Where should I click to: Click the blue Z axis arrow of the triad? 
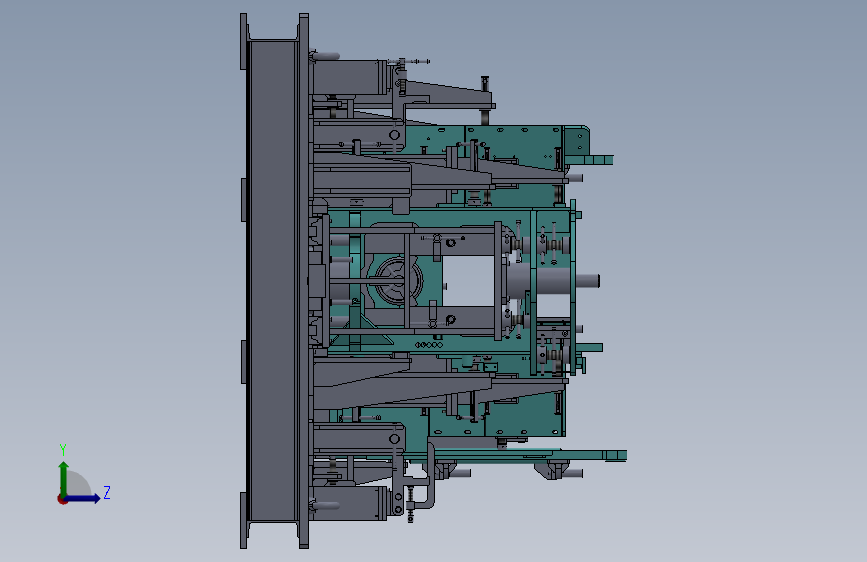(83, 498)
